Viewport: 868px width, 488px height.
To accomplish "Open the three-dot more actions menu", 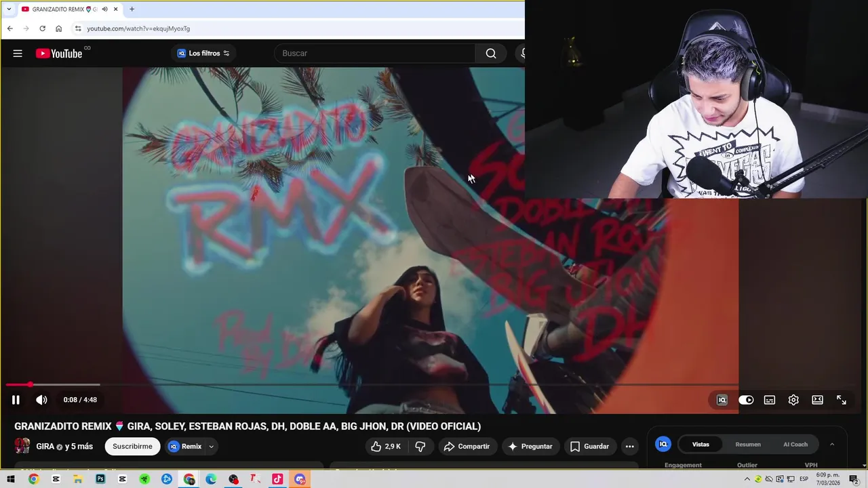I will click(x=630, y=447).
